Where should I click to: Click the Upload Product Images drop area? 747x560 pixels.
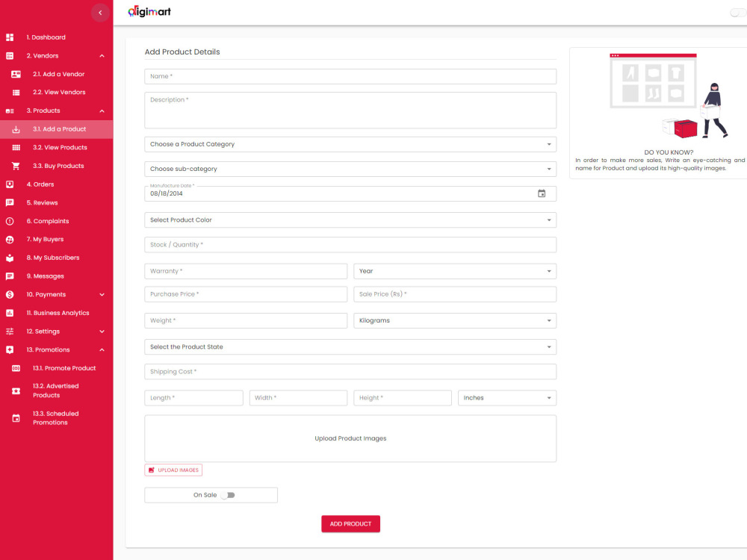(x=350, y=438)
